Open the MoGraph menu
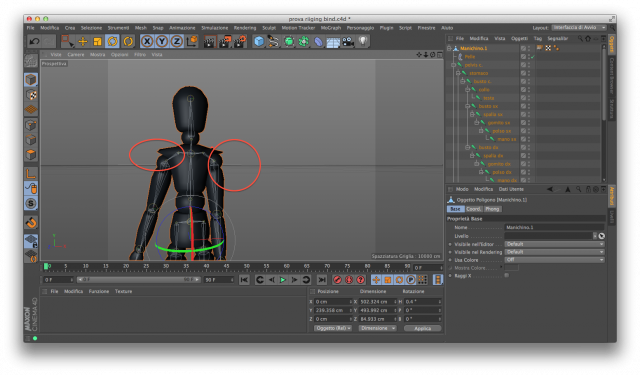Viewport: 640px width, 375px height. point(331,28)
